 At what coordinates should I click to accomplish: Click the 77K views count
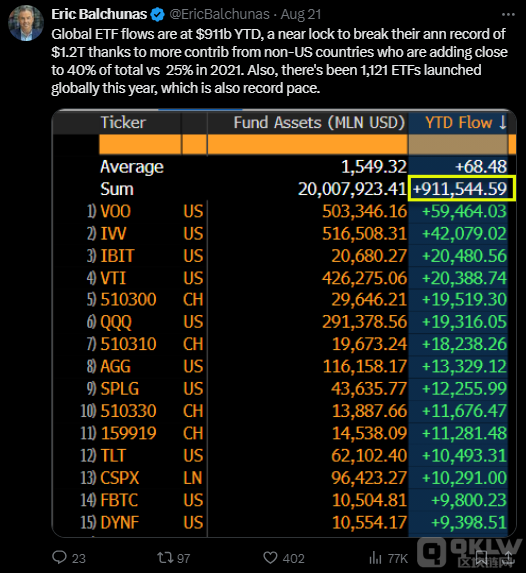tap(398, 558)
